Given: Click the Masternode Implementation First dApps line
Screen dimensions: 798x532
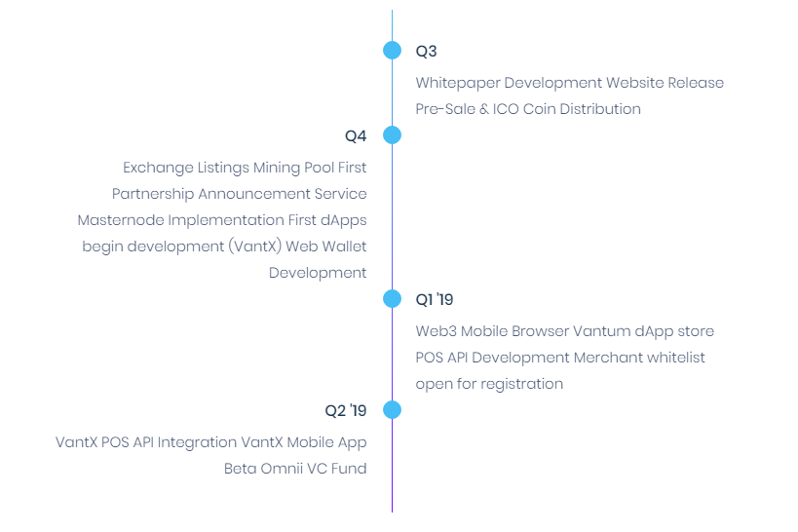Looking at the screenshot, I should pyautogui.click(x=222, y=220).
